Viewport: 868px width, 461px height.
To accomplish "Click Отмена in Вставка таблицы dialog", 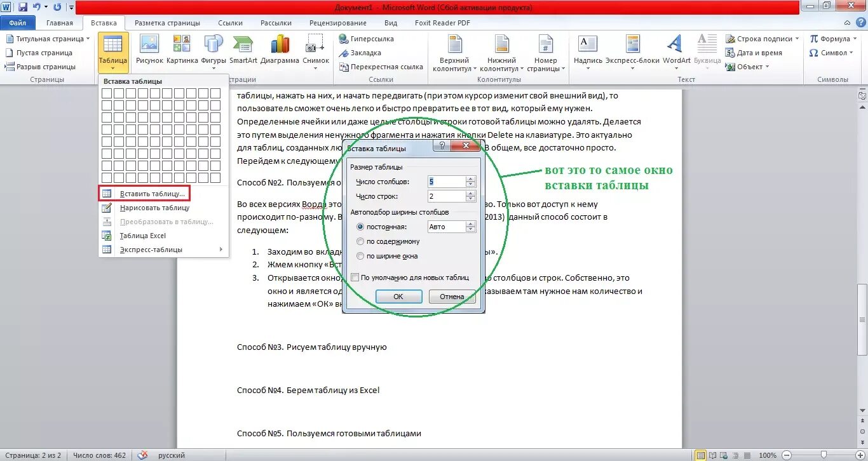I will tap(452, 297).
